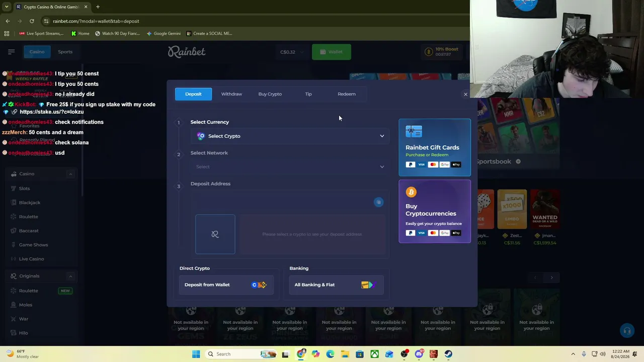Screen dimensions: 644x362
Task: Show hidden system tray icons
Action: [573, 354]
